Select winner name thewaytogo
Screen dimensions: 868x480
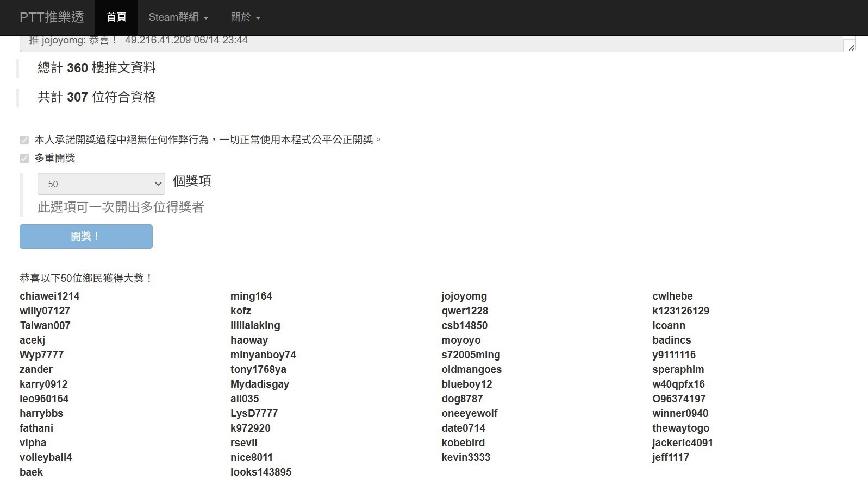click(x=680, y=428)
